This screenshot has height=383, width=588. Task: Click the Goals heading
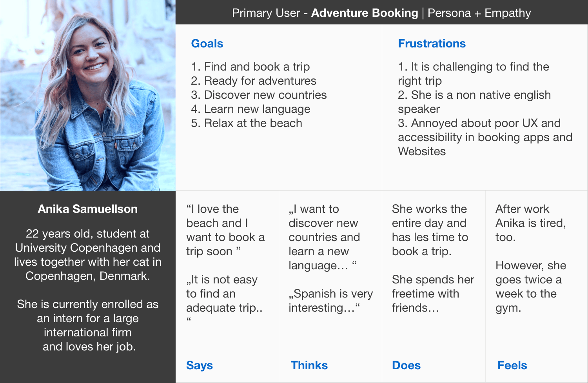pos(207,44)
